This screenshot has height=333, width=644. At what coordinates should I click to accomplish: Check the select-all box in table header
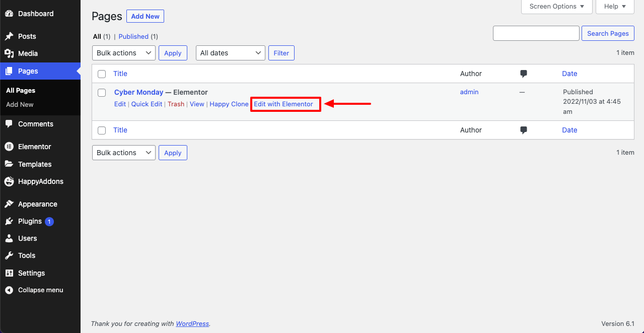coord(102,74)
